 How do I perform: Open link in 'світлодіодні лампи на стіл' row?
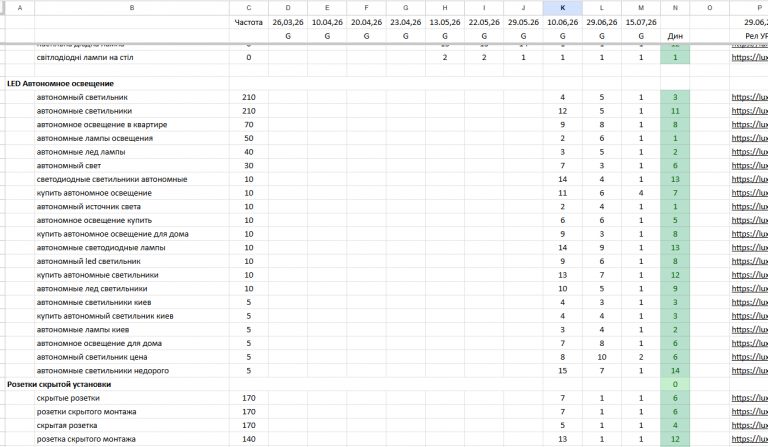749,58
